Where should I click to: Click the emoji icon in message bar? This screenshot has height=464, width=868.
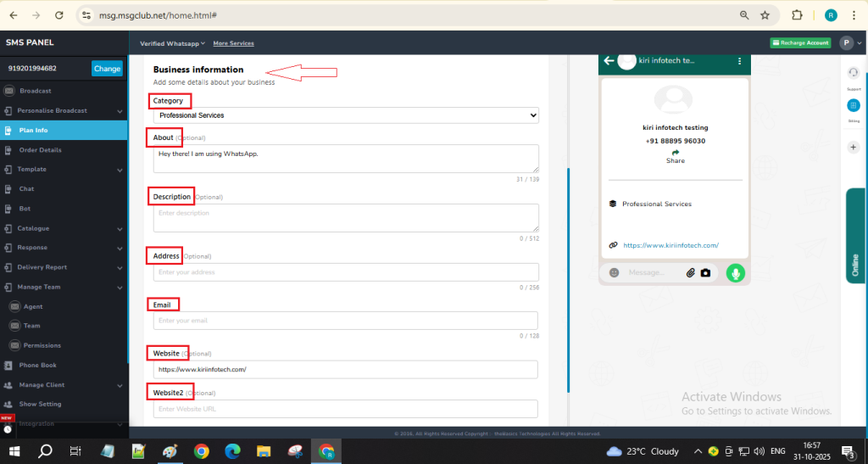point(614,273)
